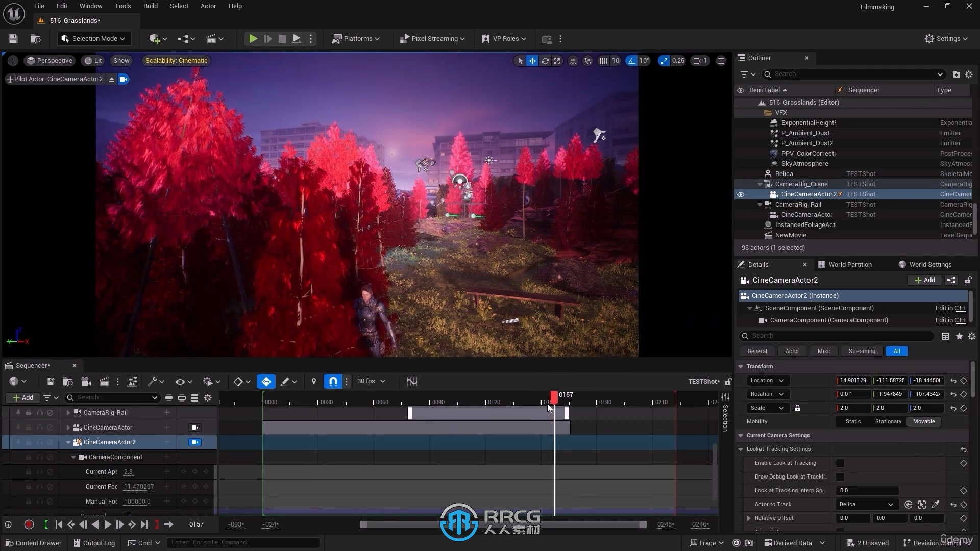Open the Platforms dropdown
Screen dimensions: 980x551
pyautogui.click(x=356, y=39)
